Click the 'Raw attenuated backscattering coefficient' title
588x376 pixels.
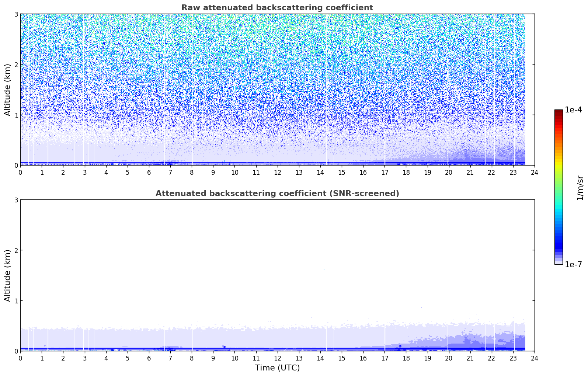click(277, 8)
